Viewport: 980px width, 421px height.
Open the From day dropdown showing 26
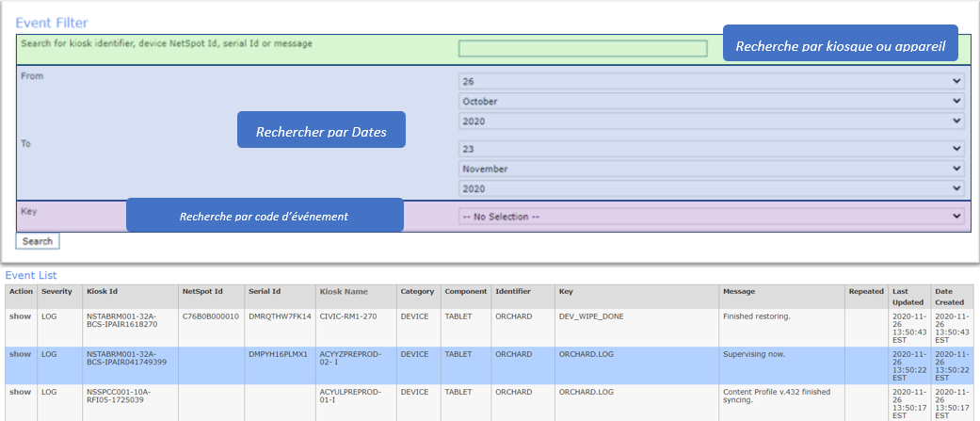pos(711,81)
